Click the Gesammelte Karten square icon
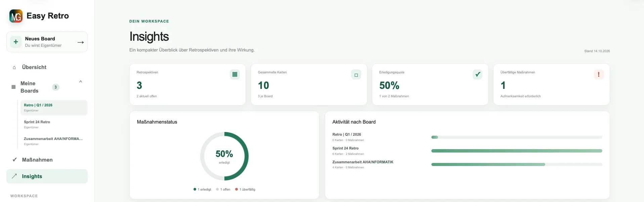 [x=356, y=75]
